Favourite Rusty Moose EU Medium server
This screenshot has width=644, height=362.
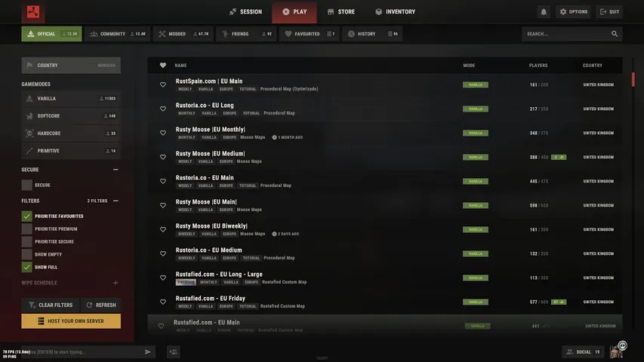(x=163, y=157)
